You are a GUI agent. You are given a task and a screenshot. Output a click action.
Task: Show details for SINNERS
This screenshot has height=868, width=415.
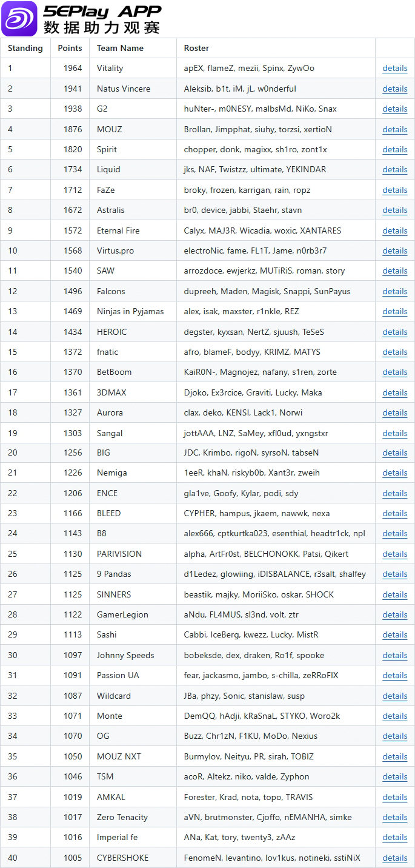tap(395, 594)
